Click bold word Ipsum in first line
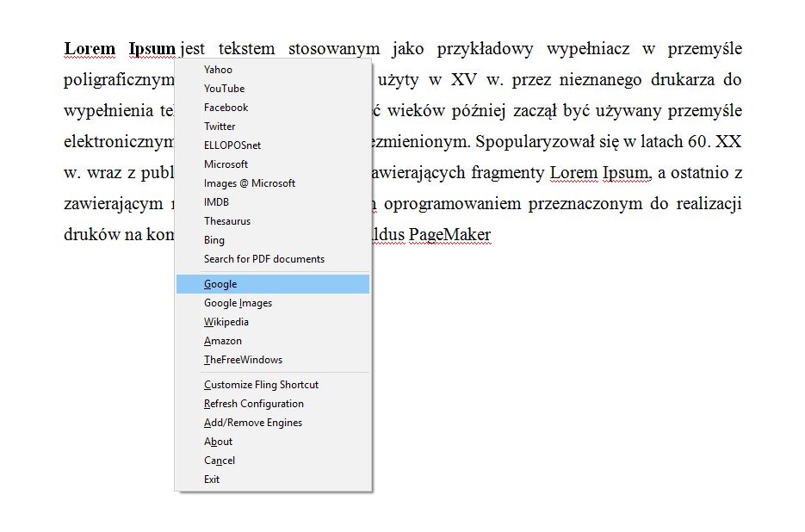Viewport: 805px width, 532px height. click(x=152, y=49)
